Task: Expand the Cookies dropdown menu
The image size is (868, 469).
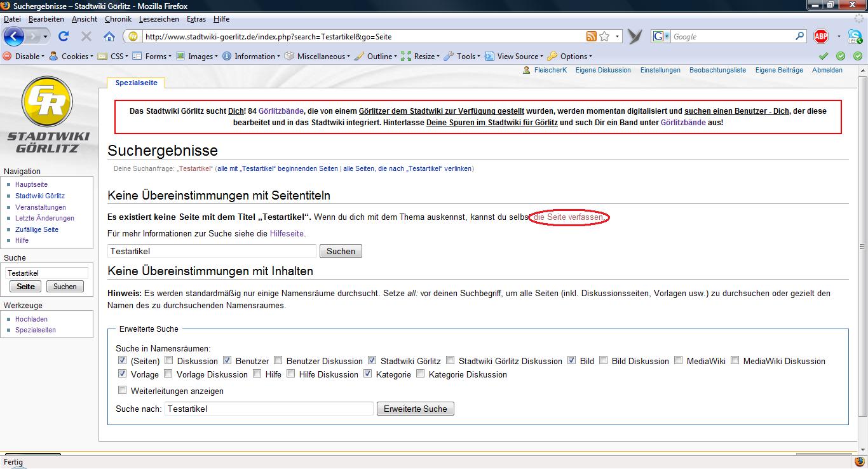Action: [71, 56]
